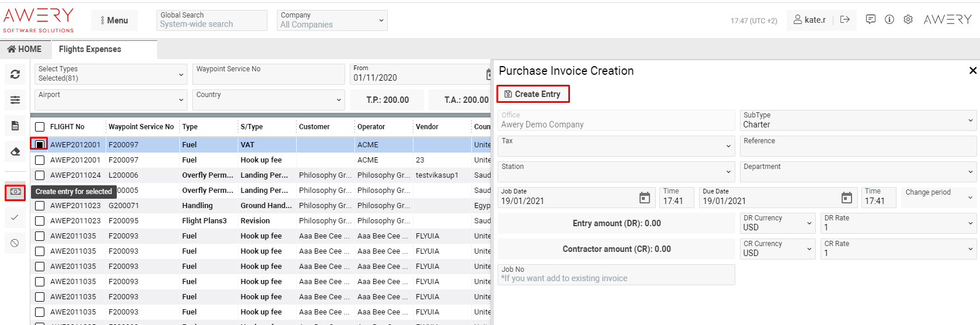Screen dimensions: 980x325
Task: Click the cancel ban icon in sidebar
Action: click(15, 243)
